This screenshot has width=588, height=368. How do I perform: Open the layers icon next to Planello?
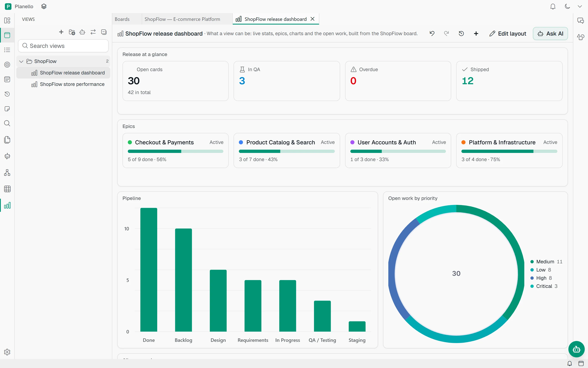(44, 6)
